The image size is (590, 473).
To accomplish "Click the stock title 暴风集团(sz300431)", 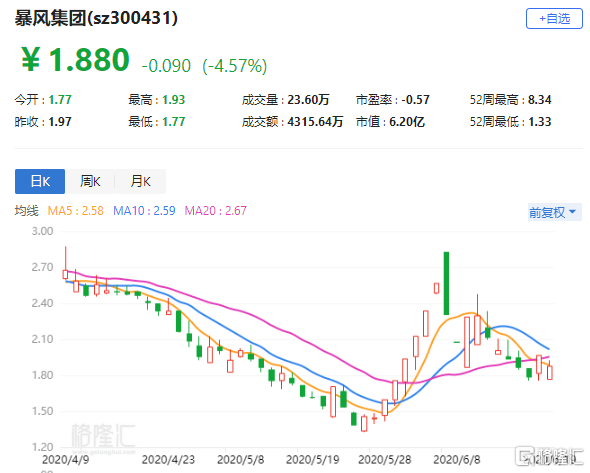I will [x=96, y=18].
